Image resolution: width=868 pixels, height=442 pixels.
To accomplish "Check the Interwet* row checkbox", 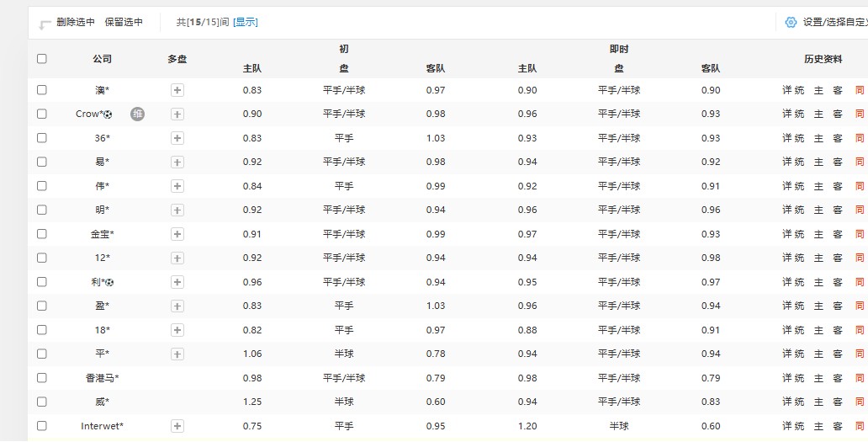I will click(x=41, y=426).
